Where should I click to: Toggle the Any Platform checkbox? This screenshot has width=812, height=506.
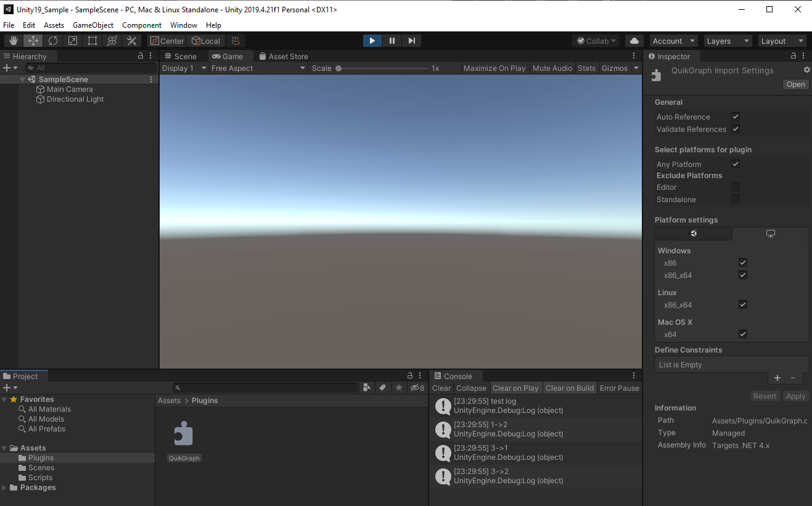(x=735, y=164)
